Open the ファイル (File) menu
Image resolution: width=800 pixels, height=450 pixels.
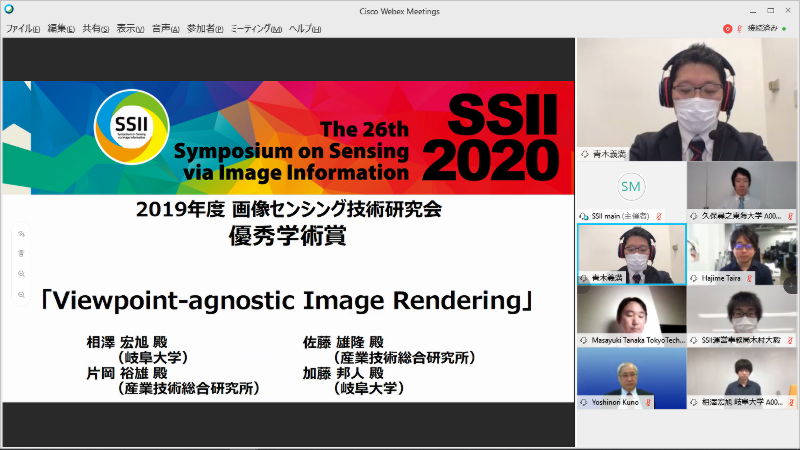[22, 29]
